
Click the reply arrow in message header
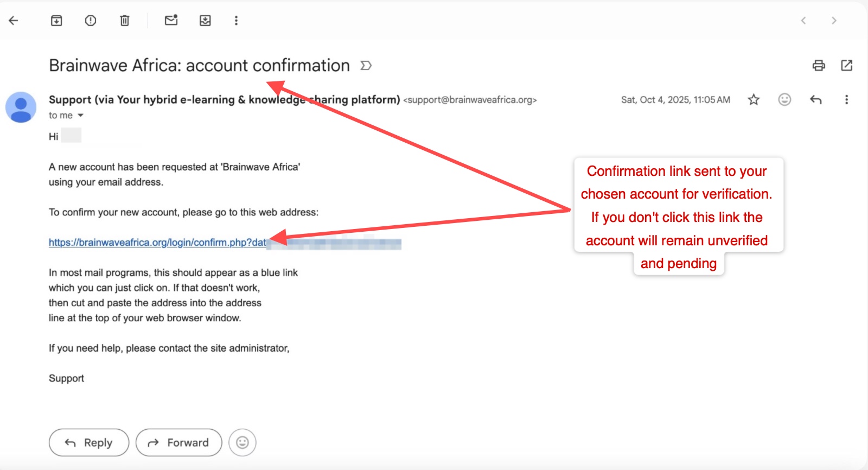(816, 100)
